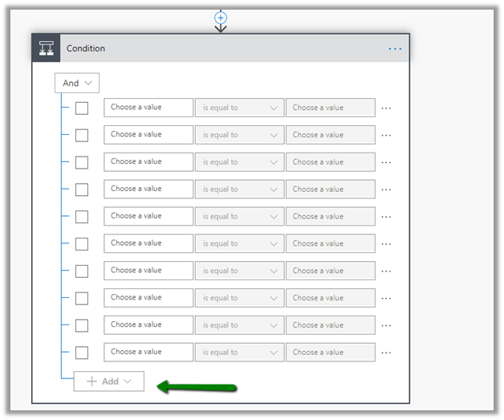Tick the checkbox of the second condition row

82,135
